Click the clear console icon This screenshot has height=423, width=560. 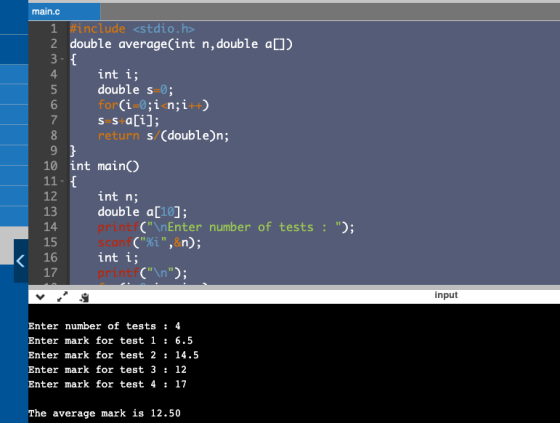click(85, 297)
